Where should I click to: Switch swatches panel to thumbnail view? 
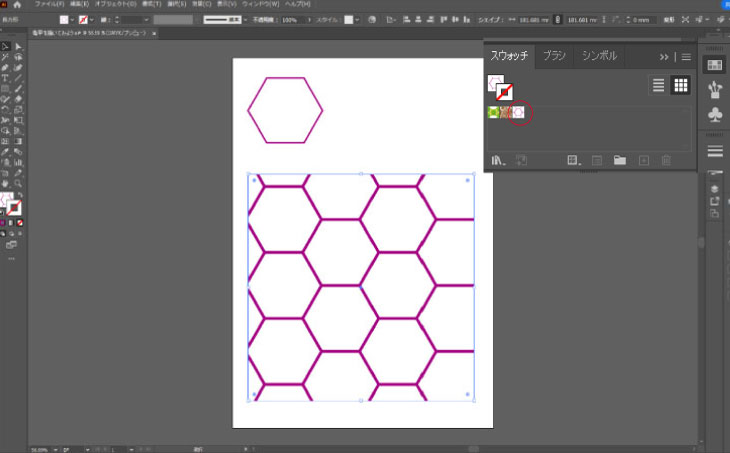(x=681, y=85)
